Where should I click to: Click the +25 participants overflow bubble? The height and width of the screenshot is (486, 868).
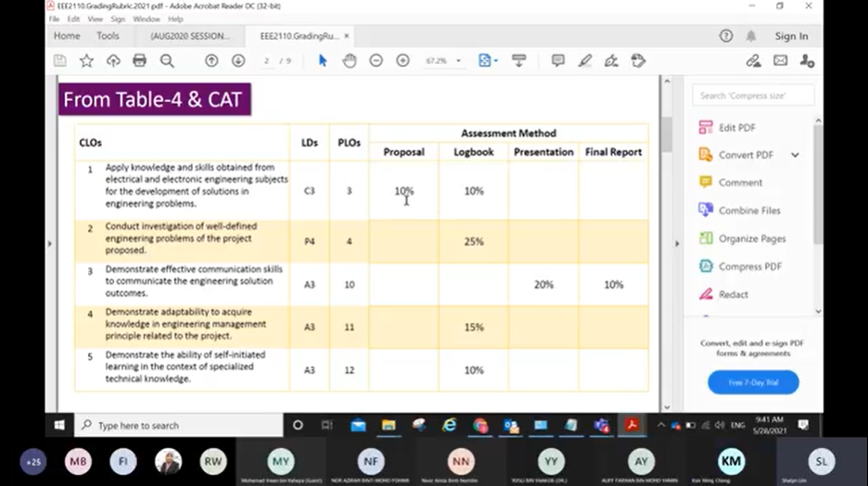pos(33,462)
